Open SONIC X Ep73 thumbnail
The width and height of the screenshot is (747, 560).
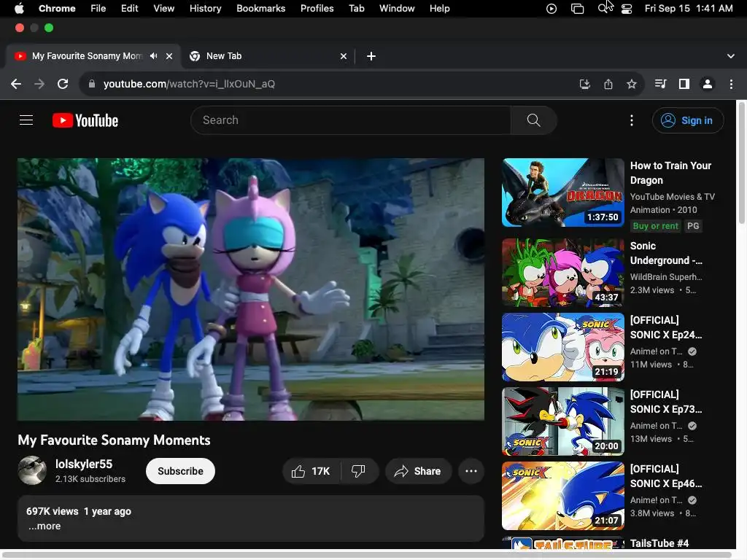point(562,421)
